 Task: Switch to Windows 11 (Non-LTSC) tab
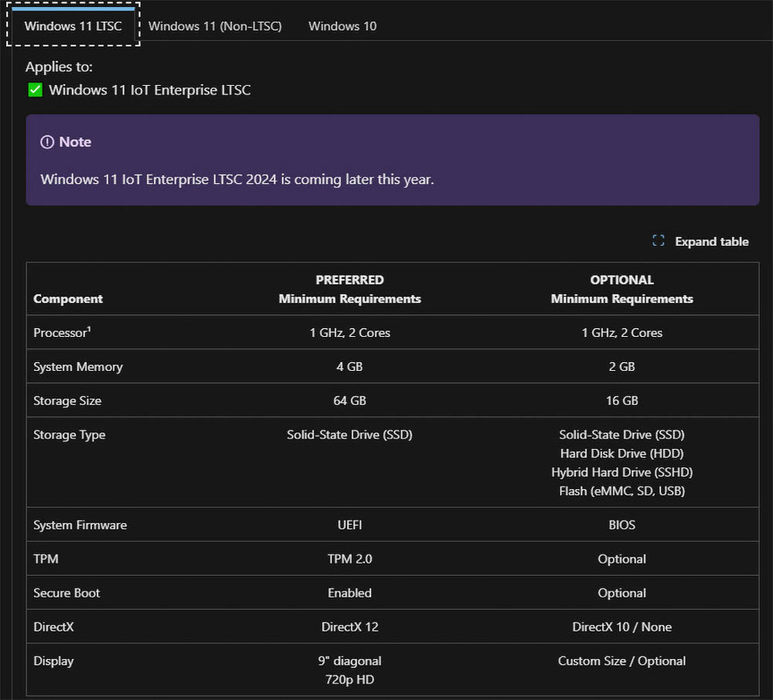point(215,25)
